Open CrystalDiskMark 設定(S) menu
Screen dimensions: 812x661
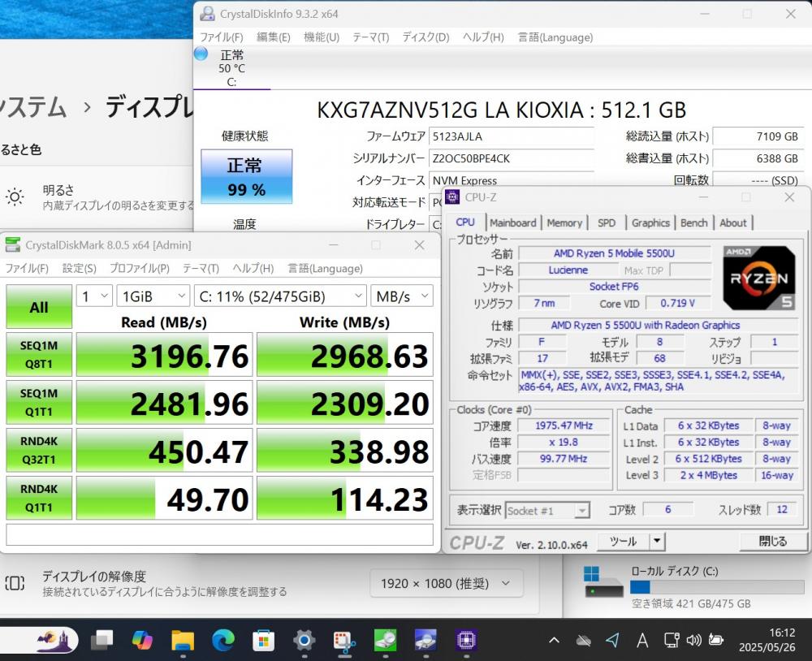coord(80,268)
